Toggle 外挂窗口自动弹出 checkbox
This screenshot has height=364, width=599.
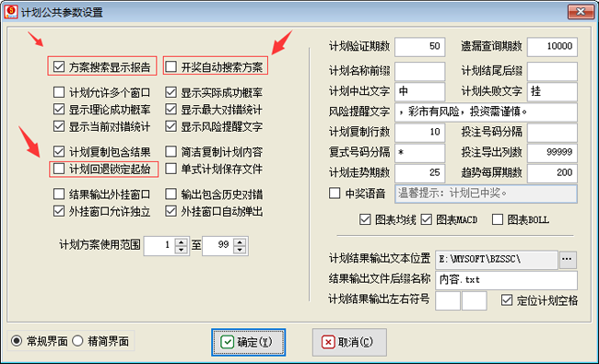[170, 211]
